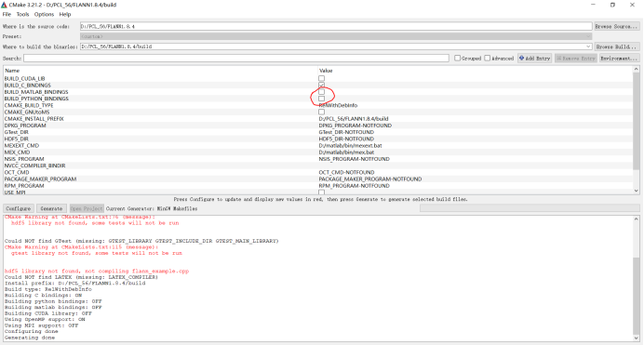Click the MEXEXT_CMD mexext.bat path value
This screenshot has width=644, height=345.
tap(350, 146)
